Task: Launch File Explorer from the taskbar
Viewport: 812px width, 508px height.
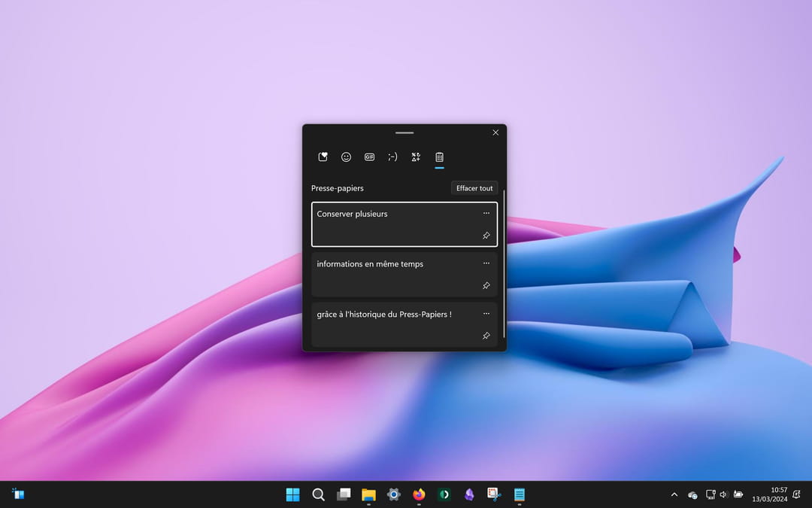Action: coord(368,494)
